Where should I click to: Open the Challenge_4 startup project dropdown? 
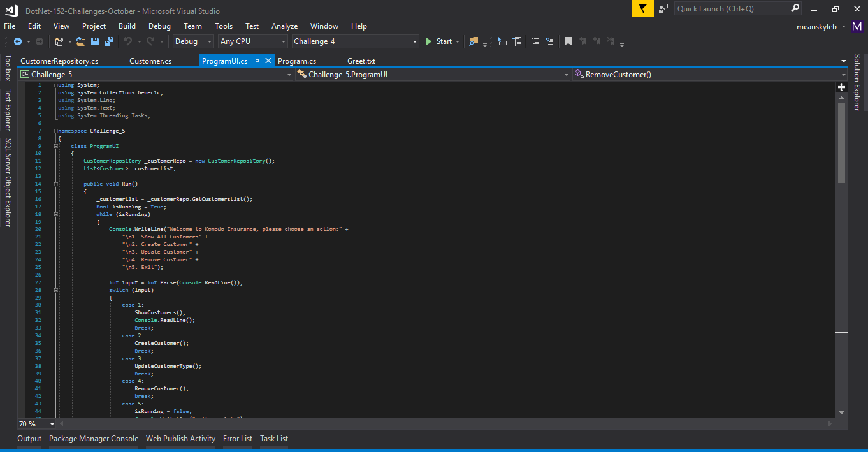tap(355, 41)
